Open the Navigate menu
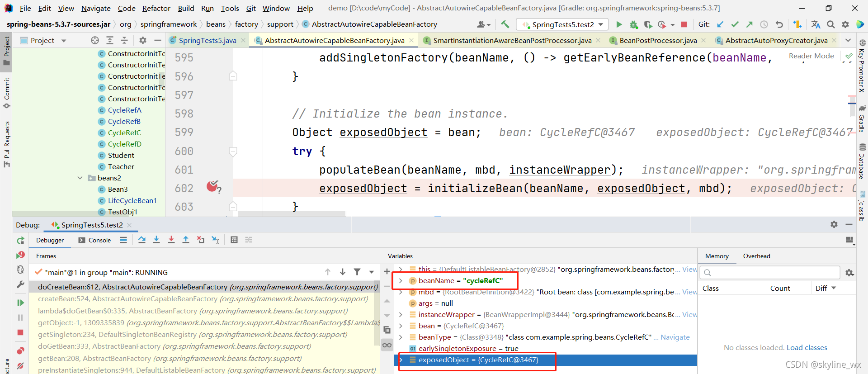 click(x=96, y=8)
